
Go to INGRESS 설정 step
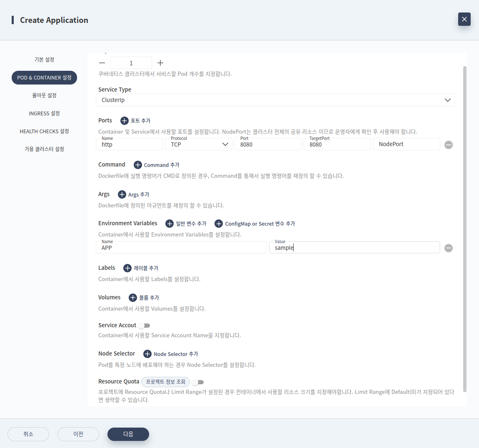click(x=44, y=113)
